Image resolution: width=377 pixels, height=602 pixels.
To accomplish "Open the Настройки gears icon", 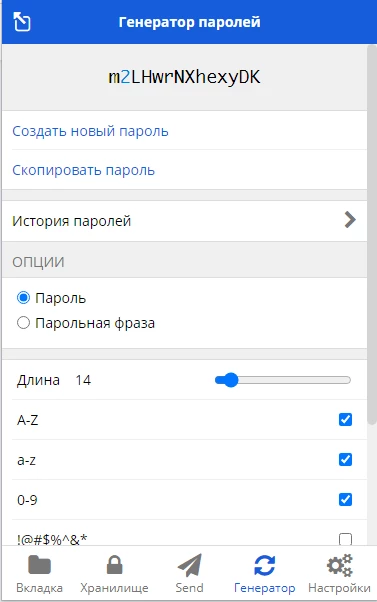I will click(339, 565).
